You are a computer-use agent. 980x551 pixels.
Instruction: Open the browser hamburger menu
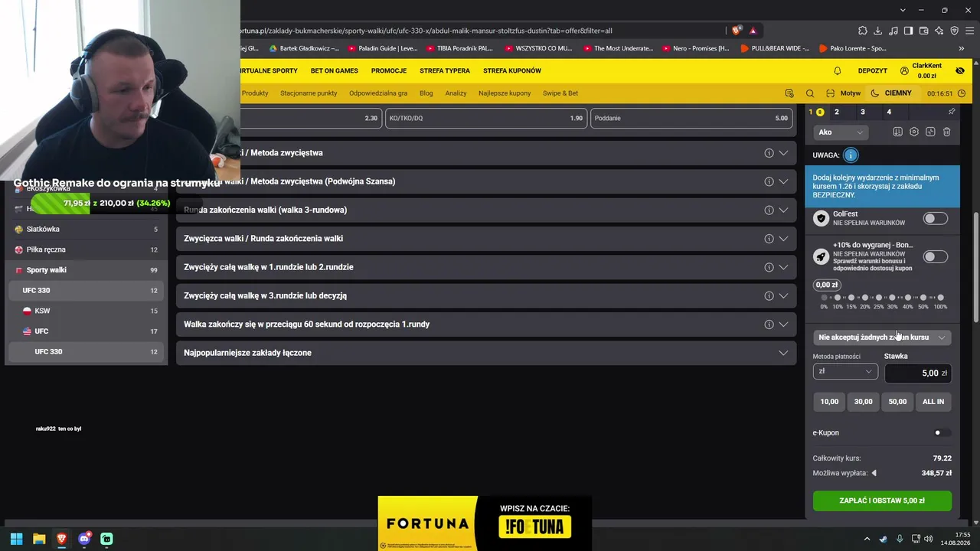click(969, 31)
